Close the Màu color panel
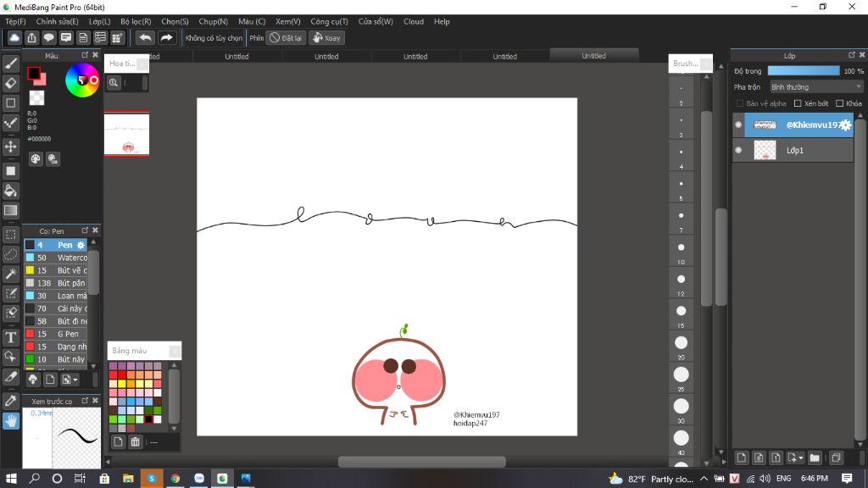The image size is (868, 488). click(95, 55)
